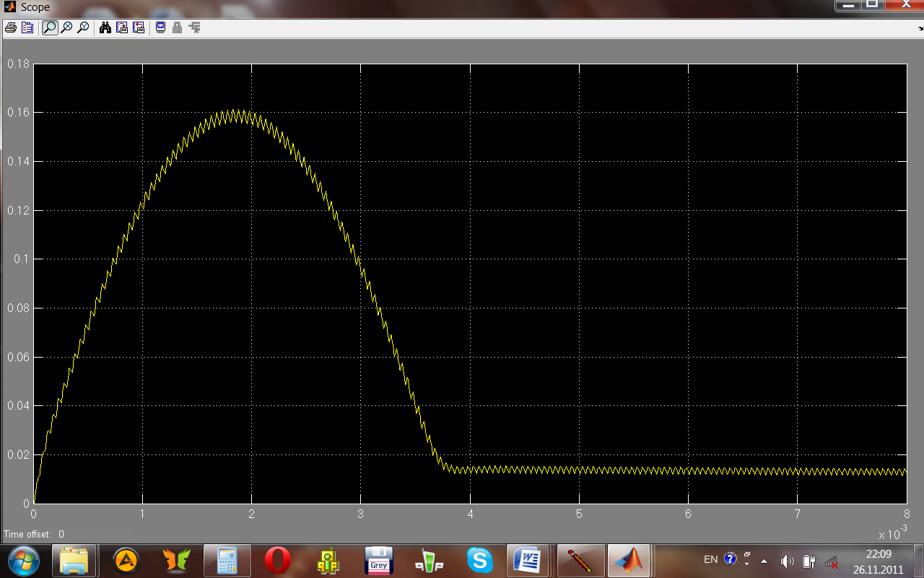Open the red pencil app in taskbar

[x=581, y=561]
